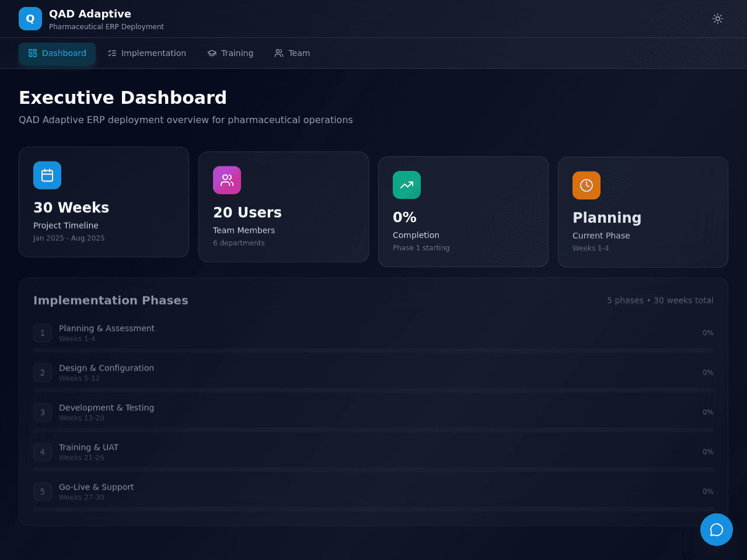
Task: Click the pink users icon on 20 Users card
Action: click(x=227, y=180)
